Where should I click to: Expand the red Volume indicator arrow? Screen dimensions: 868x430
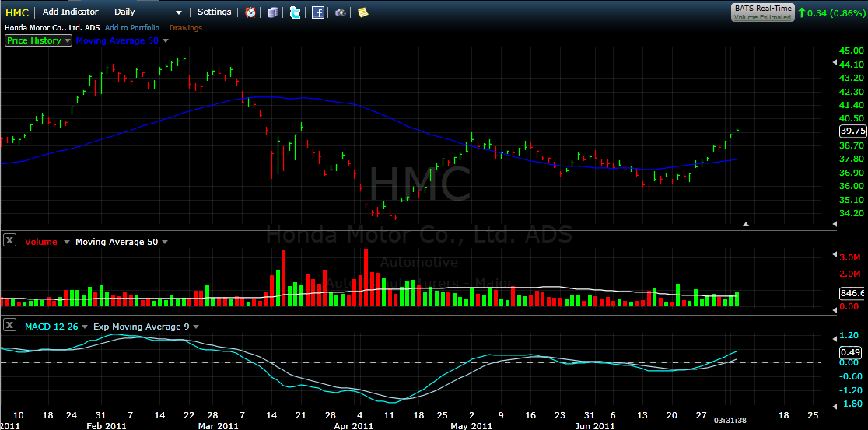pos(67,242)
